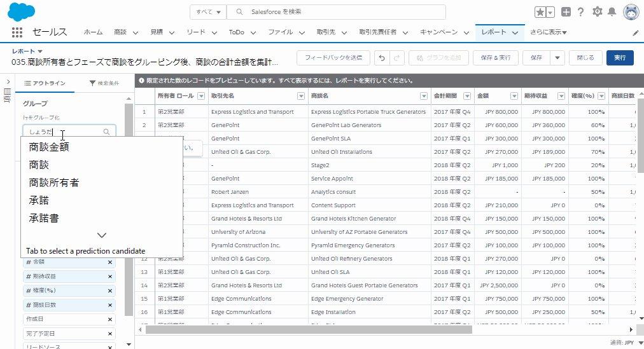Switch to the アウトライン tab

(x=45, y=83)
